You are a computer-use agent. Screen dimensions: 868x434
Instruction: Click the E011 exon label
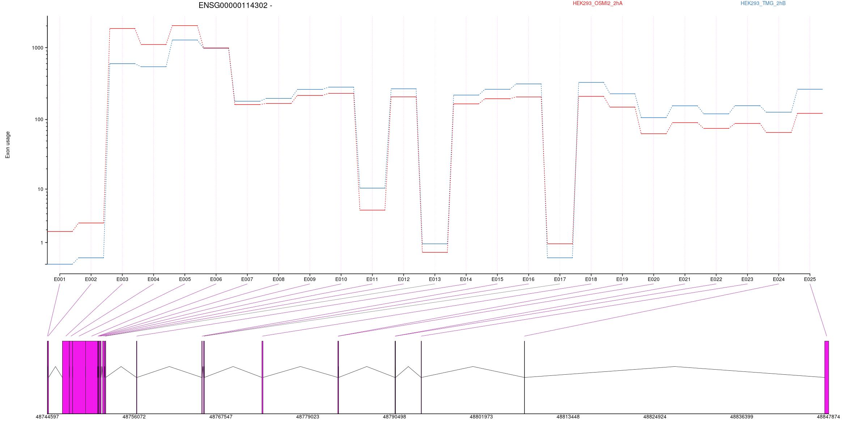pyautogui.click(x=372, y=279)
